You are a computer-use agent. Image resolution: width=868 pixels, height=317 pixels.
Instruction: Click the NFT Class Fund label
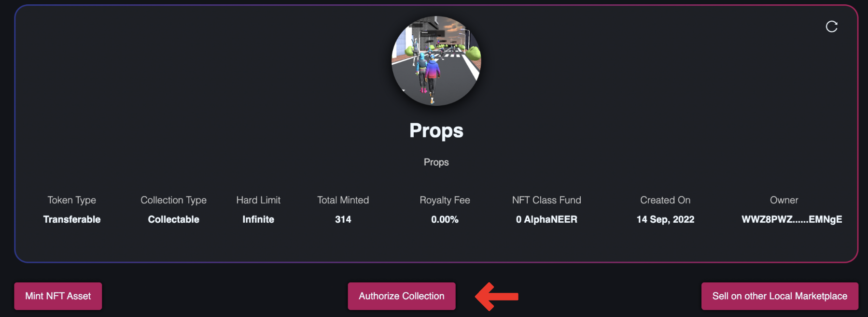(546, 200)
